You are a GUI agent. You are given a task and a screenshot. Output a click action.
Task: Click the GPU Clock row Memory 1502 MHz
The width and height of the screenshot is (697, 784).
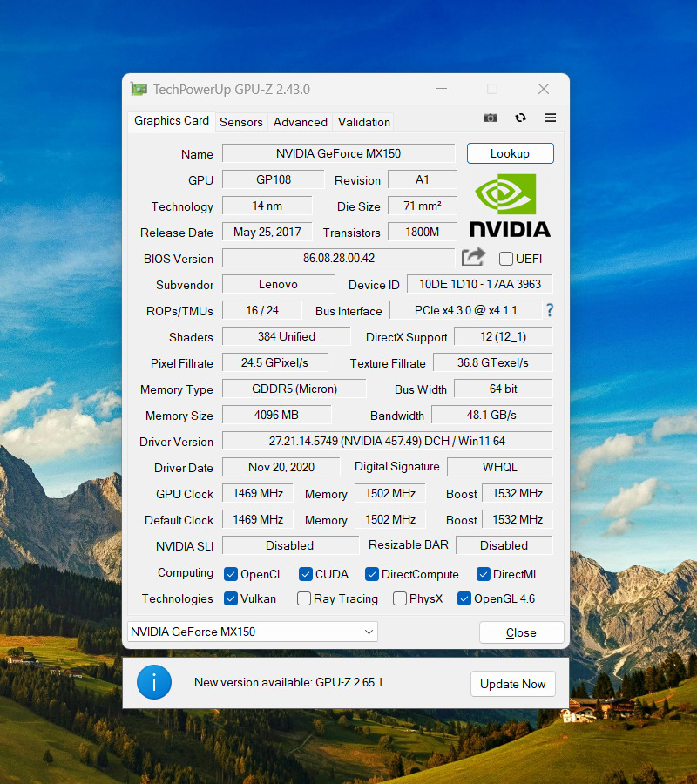(x=390, y=493)
